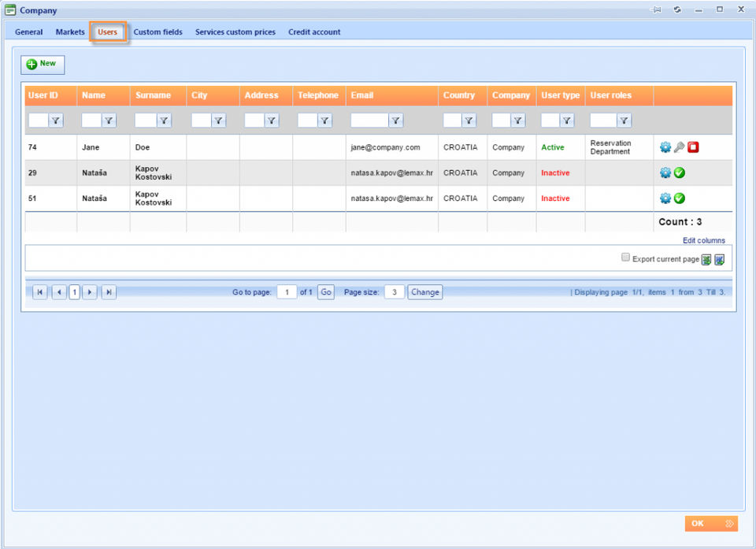This screenshot has height=549, width=756.
Task: Click the Go to page input field
Action: click(x=287, y=292)
